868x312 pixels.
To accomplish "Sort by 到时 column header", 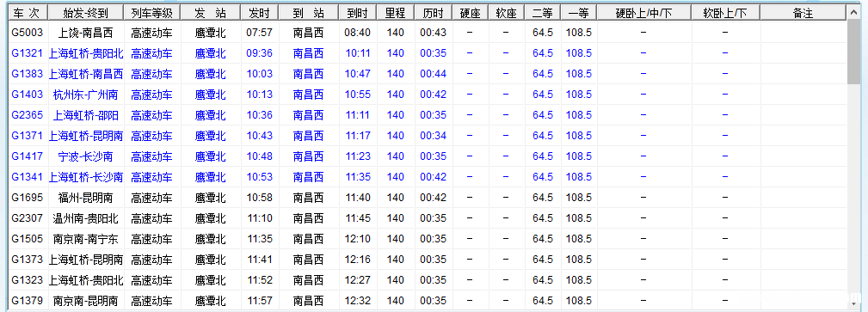I will [358, 13].
